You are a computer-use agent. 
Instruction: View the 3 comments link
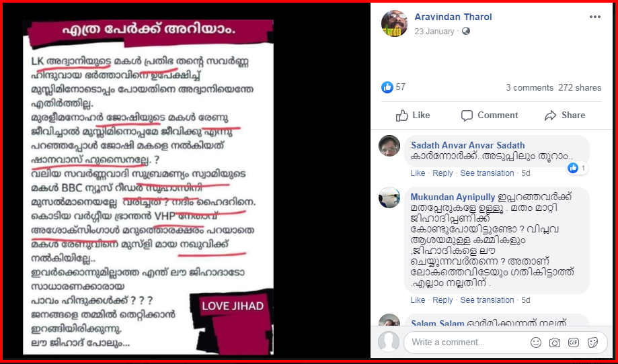529,87
